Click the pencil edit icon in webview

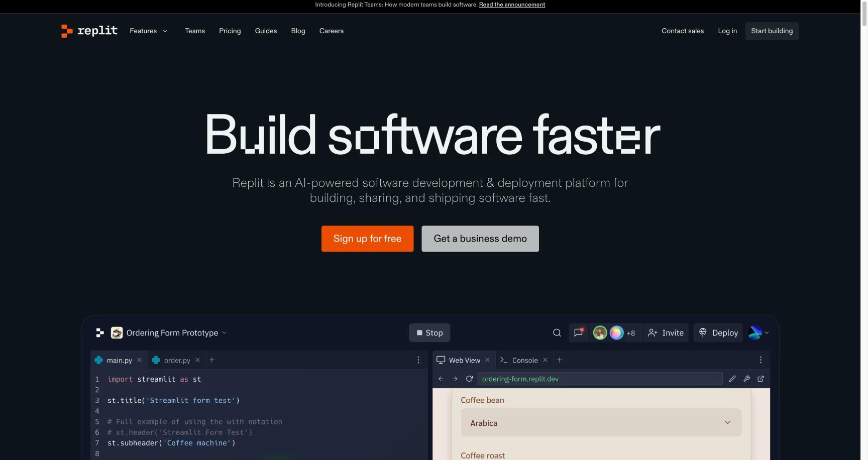732,379
